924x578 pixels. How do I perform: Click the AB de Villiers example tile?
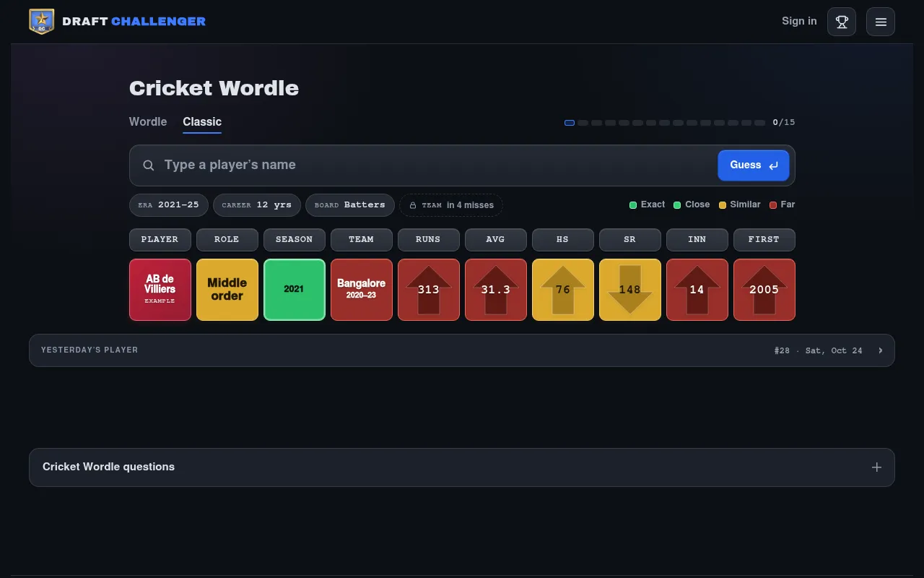tap(160, 290)
